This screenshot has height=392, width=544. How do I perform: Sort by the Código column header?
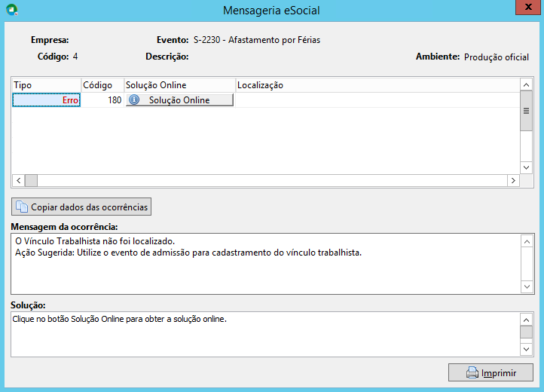pyautogui.click(x=102, y=85)
